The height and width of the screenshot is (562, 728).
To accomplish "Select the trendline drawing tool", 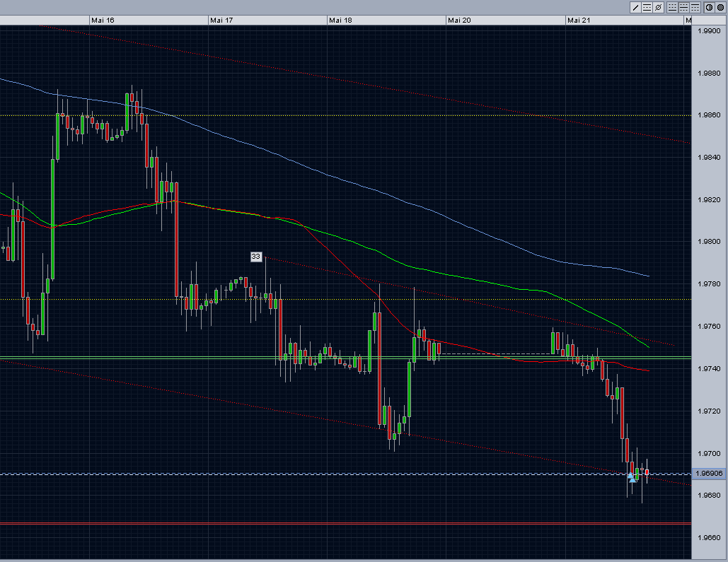I will [x=635, y=7].
